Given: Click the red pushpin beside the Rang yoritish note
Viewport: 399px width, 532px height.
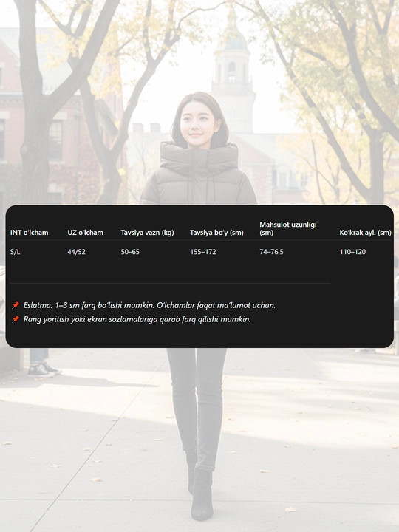Looking at the screenshot, I should click(x=16, y=319).
